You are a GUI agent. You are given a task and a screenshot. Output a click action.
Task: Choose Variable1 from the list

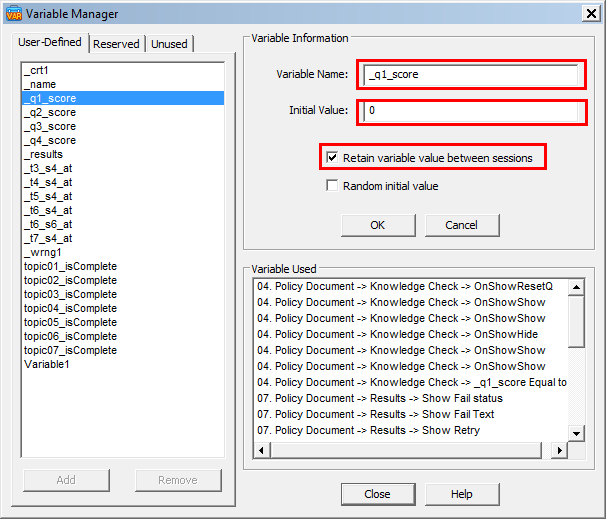tap(46, 365)
